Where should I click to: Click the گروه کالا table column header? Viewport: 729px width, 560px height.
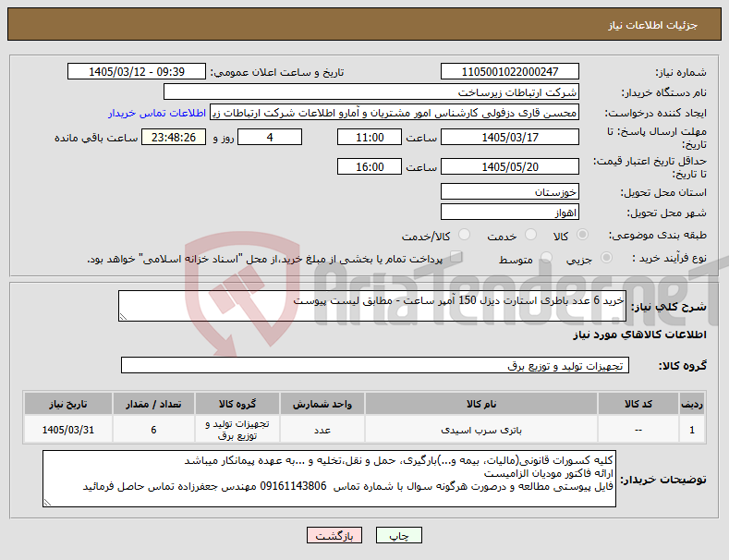(x=237, y=404)
